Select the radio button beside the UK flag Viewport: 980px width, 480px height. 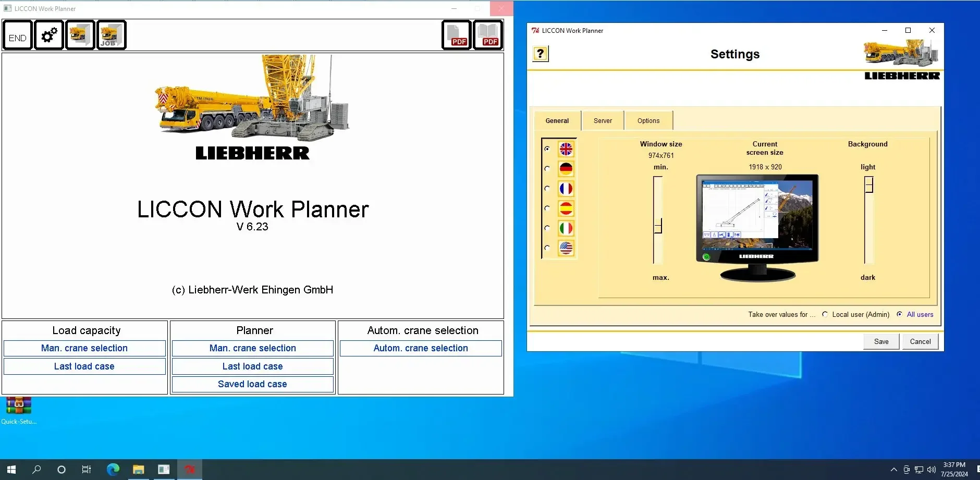pyautogui.click(x=547, y=149)
